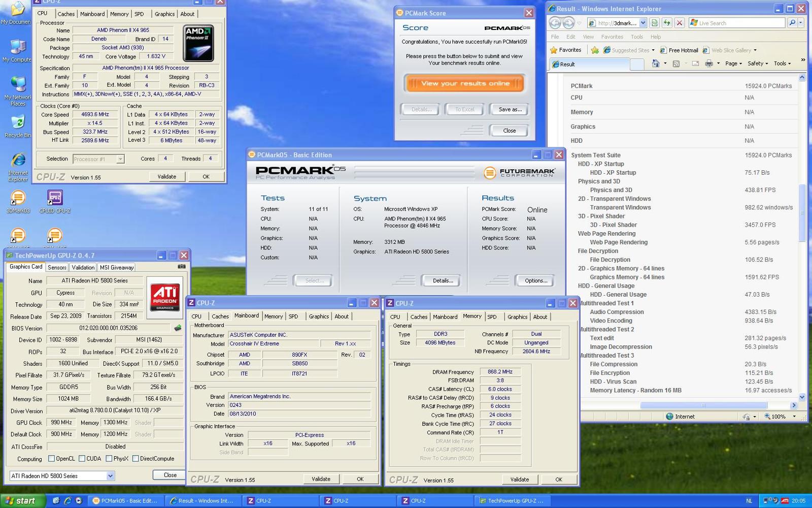Switch to TechPowerUp GPU-Z taskbar item
Image resolution: width=812 pixels, height=508 pixels.
[513, 500]
